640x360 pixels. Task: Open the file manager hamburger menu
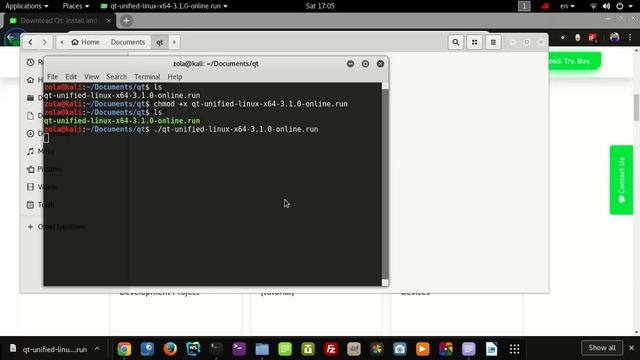point(493,42)
